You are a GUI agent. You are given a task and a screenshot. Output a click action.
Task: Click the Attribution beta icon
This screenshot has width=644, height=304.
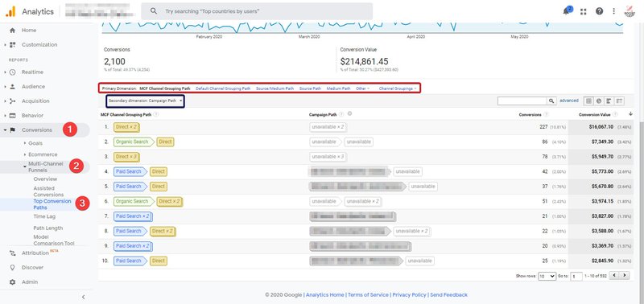(12, 253)
